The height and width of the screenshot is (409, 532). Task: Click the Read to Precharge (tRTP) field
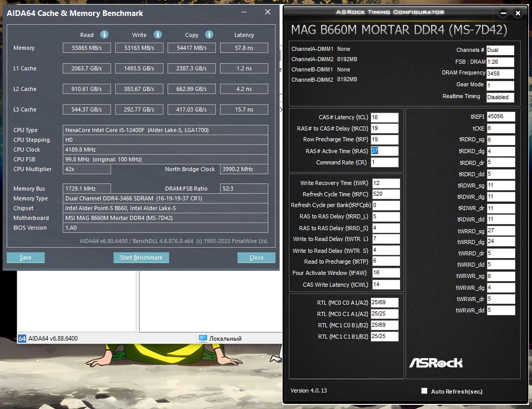(386, 262)
